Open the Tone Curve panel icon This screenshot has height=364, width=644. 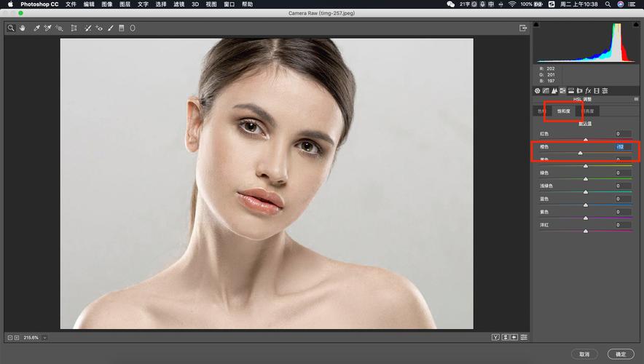click(546, 91)
